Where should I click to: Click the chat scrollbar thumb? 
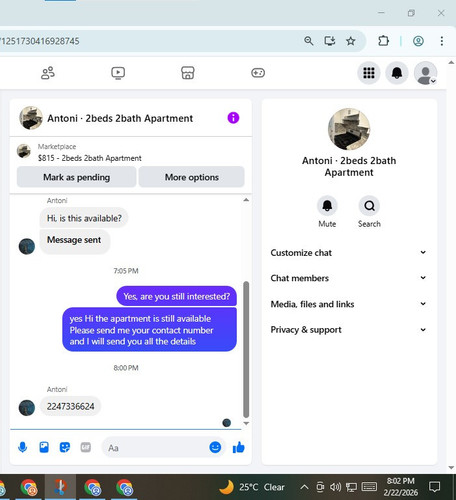point(246,349)
